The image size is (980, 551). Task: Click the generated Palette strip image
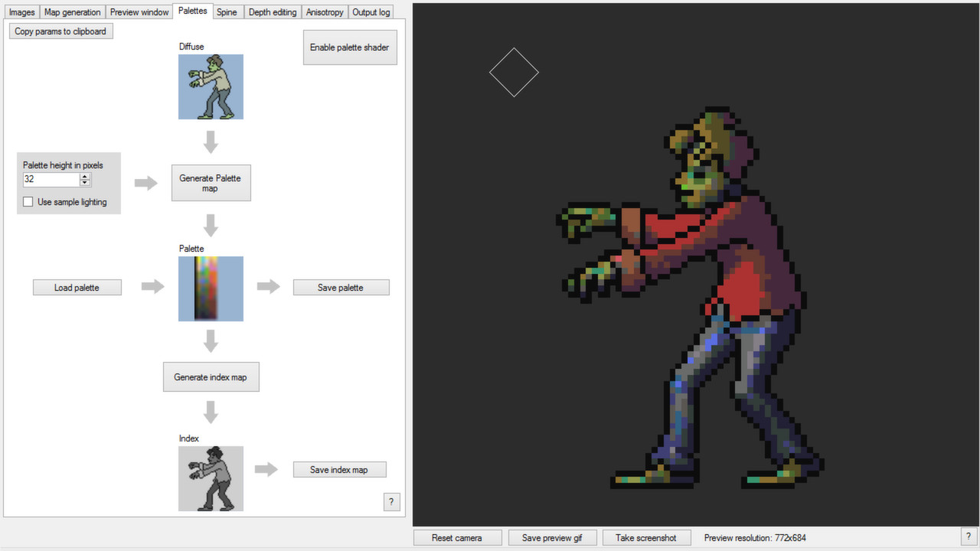(x=211, y=289)
